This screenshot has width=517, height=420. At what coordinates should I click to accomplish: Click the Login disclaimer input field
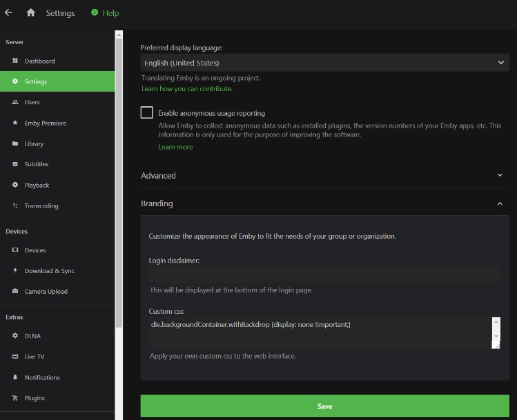(x=324, y=274)
